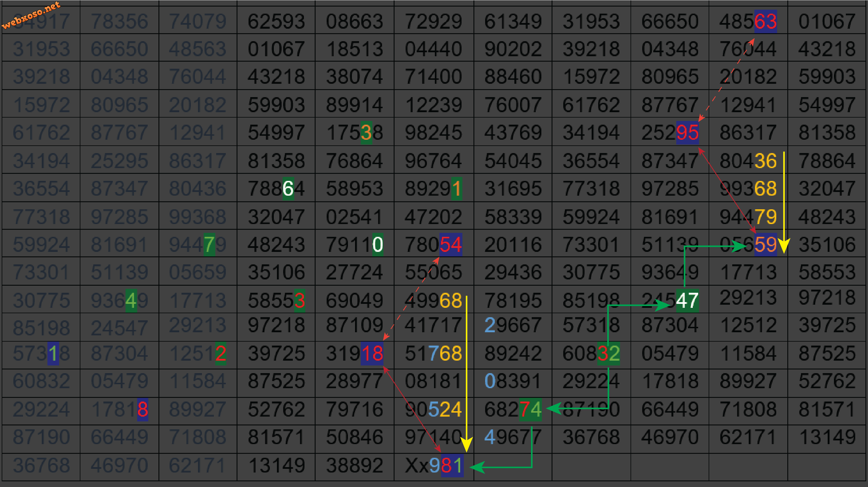
Task: Click the green arrowhead pointing at orange 59
Action: [x=740, y=246]
